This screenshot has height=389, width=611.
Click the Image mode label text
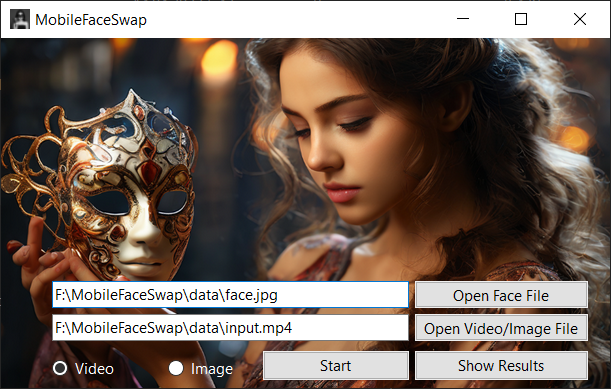(212, 369)
